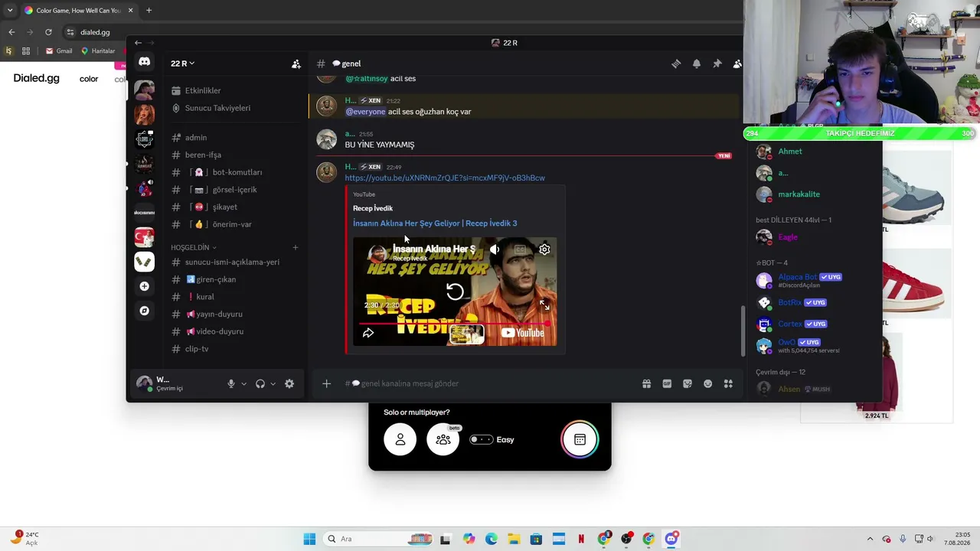Viewport: 980px width, 551px height.
Task: Open Netflix from the taskbar
Action: coord(581,539)
